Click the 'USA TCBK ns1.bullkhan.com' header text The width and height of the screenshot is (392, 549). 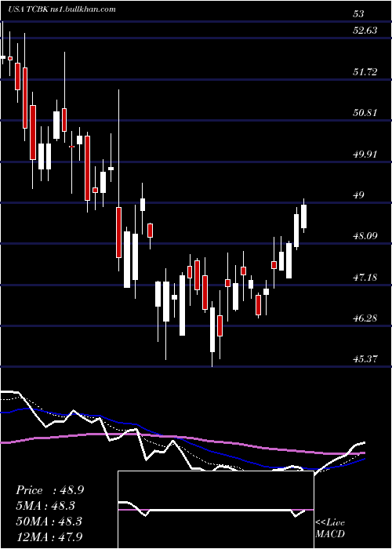62,9
